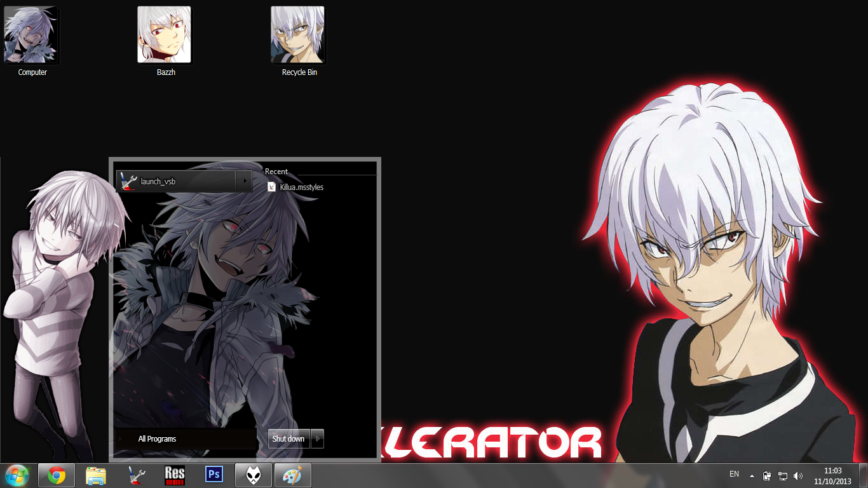This screenshot has height=488, width=868.
Task: Open recent file Killua.msstyles
Action: pos(295,187)
